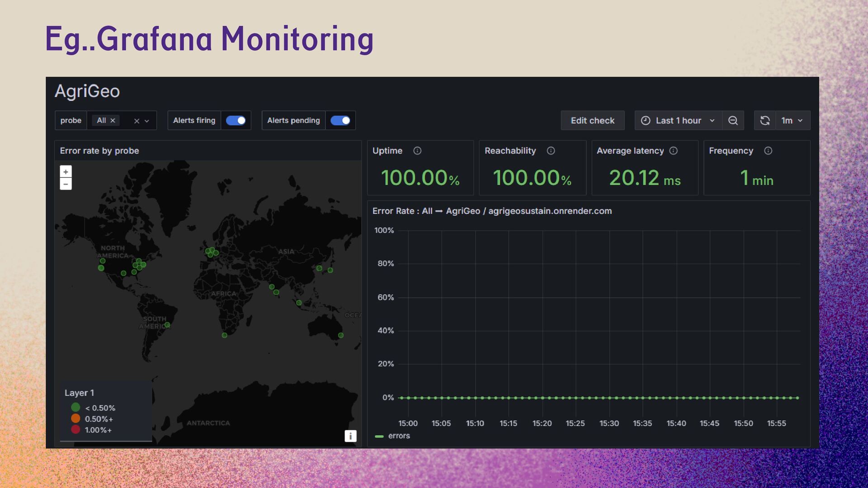Click the Edit check button
The width and height of the screenshot is (868, 488).
coord(592,121)
